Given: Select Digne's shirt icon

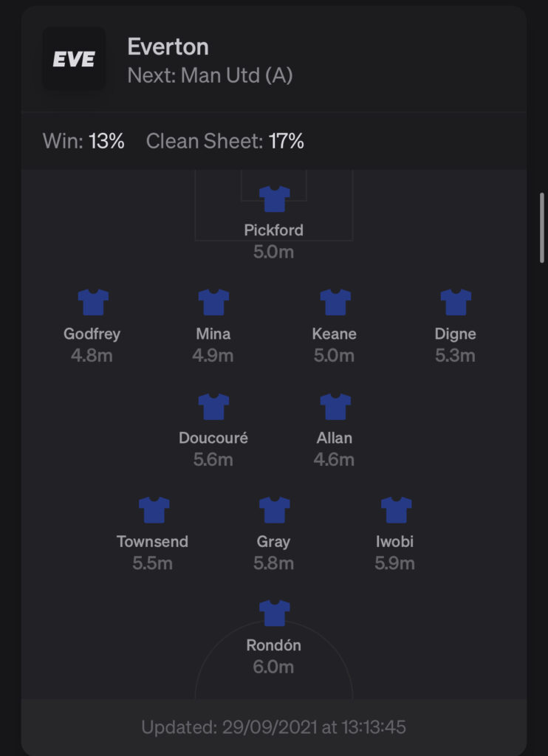Looking at the screenshot, I should click(x=456, y=302).
